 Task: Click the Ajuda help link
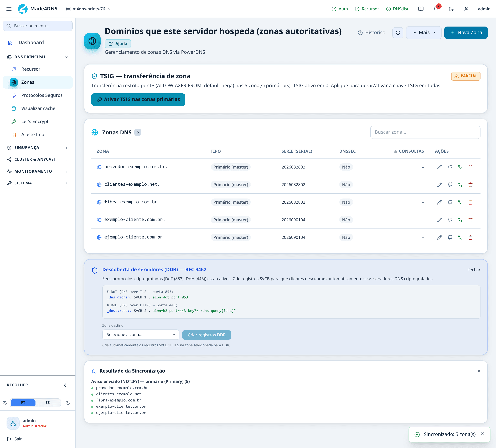pos(118,44)
